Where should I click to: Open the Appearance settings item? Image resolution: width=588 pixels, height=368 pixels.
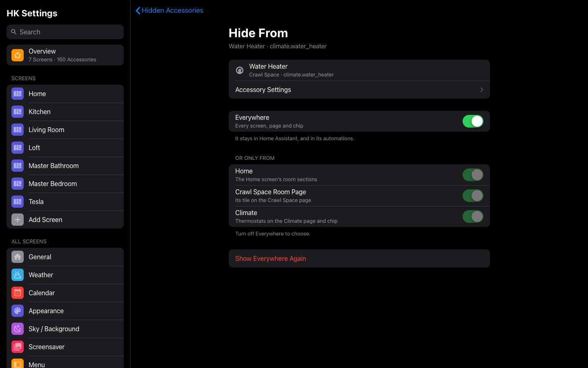click(65, 311)
